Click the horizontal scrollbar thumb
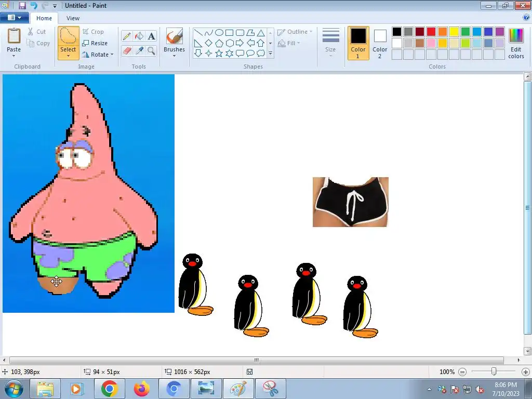This screenshot has height=399, width=532. click(257, 360)
